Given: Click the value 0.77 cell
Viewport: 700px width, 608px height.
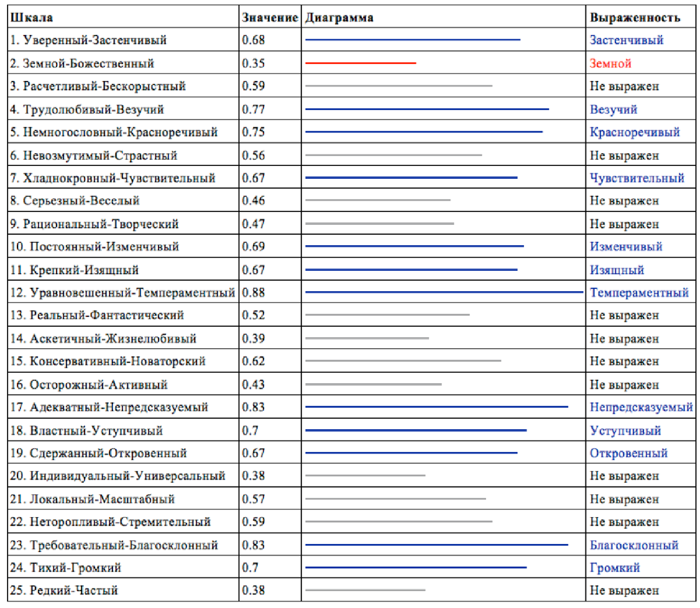Looking at the screenshot, I should point(253,109).
